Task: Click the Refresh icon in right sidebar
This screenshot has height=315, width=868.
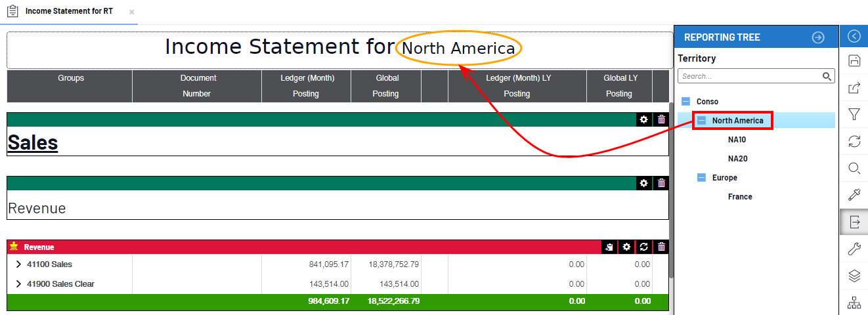Action: click(854, 141)
